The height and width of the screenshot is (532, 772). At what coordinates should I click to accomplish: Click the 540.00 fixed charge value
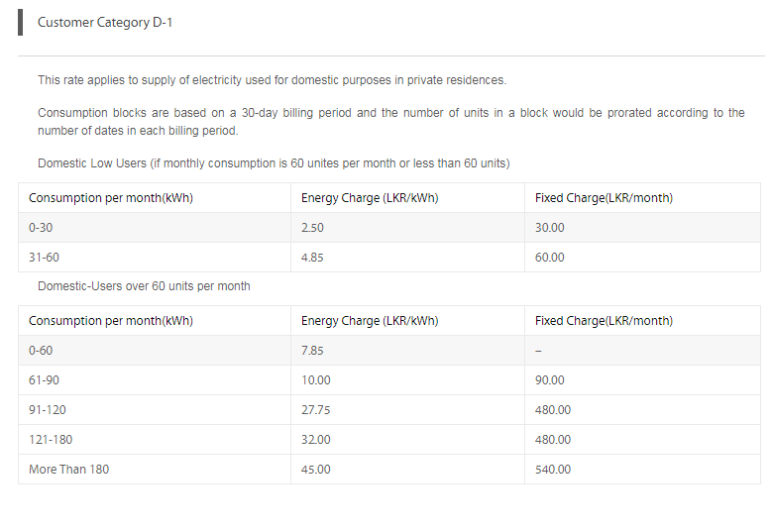click(553, 470)
